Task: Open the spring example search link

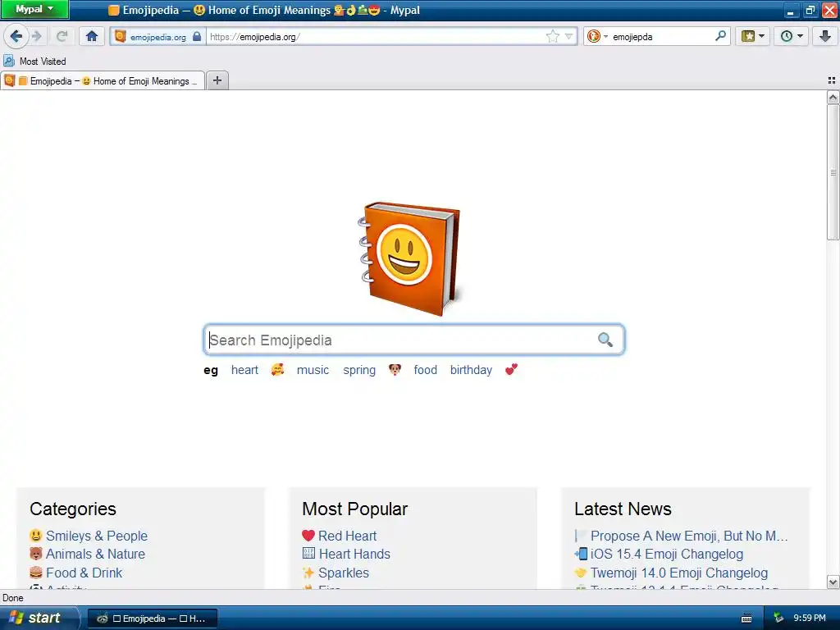Action: 359,370
